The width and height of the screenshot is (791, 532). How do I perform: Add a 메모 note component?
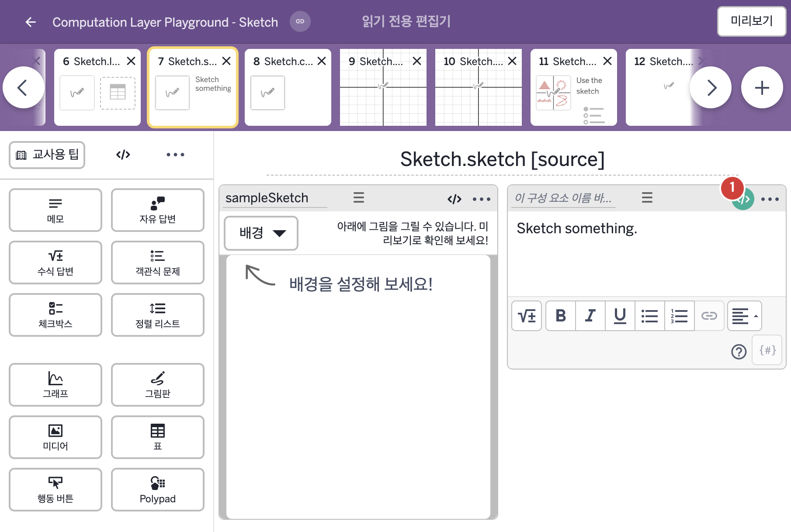pyautogui.click(x=56, y=210)
